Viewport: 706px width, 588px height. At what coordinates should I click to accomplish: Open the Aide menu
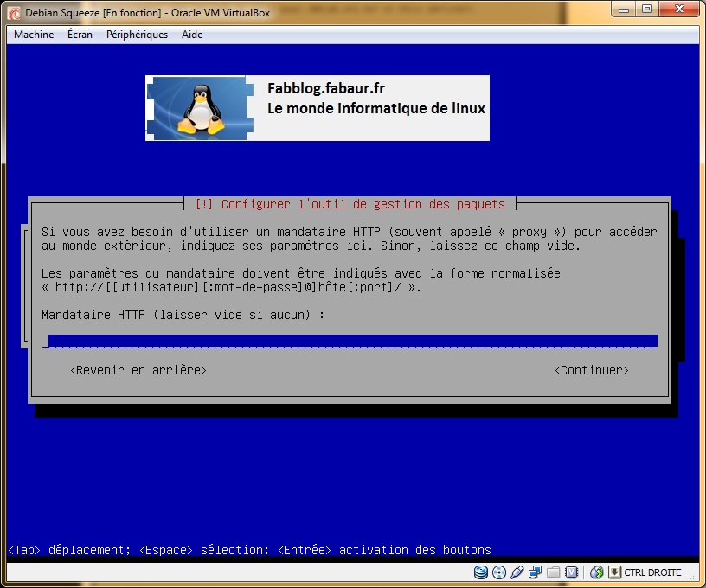(x=192, y=35)
